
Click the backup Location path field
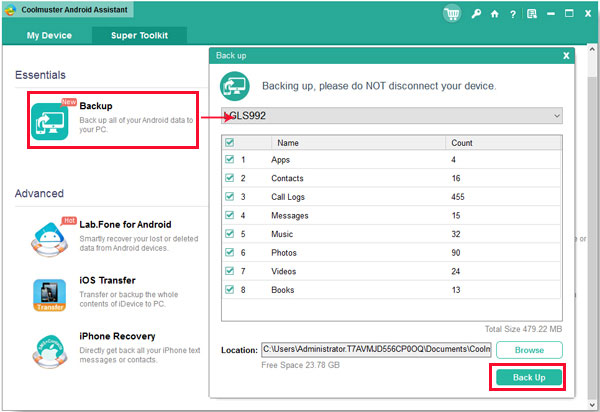[x=376, y=350]
